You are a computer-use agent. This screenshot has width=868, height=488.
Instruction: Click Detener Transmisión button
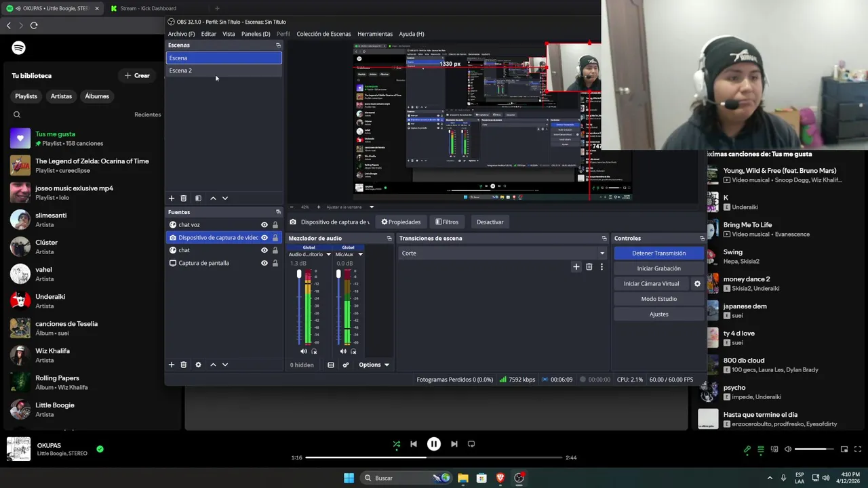(x=658, y=253)
